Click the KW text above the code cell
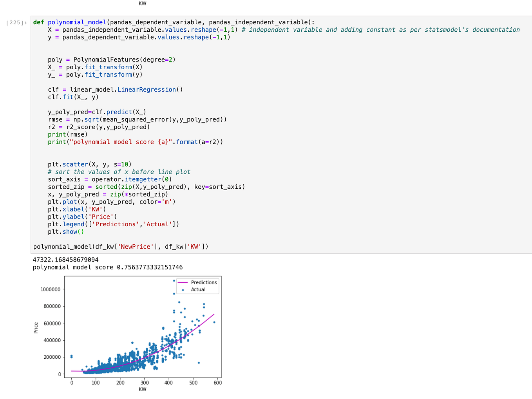Viewport: 532px width, 399px height. (143, 3)
